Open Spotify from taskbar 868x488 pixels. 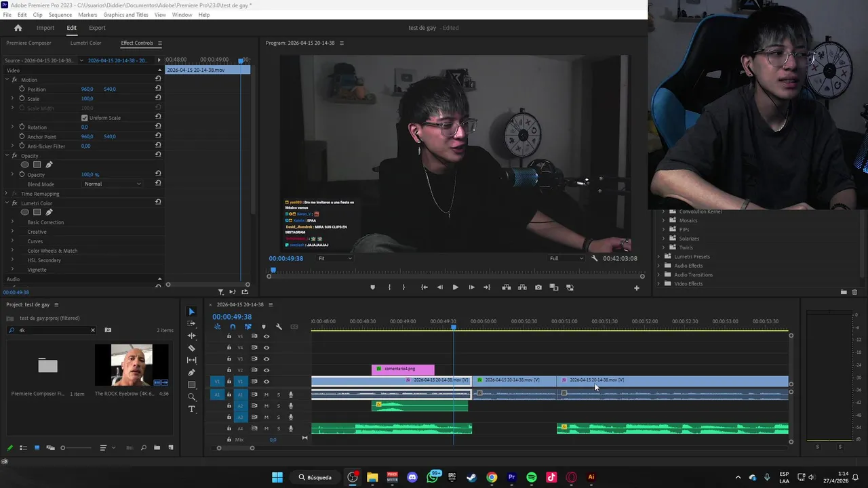[532, 477]
